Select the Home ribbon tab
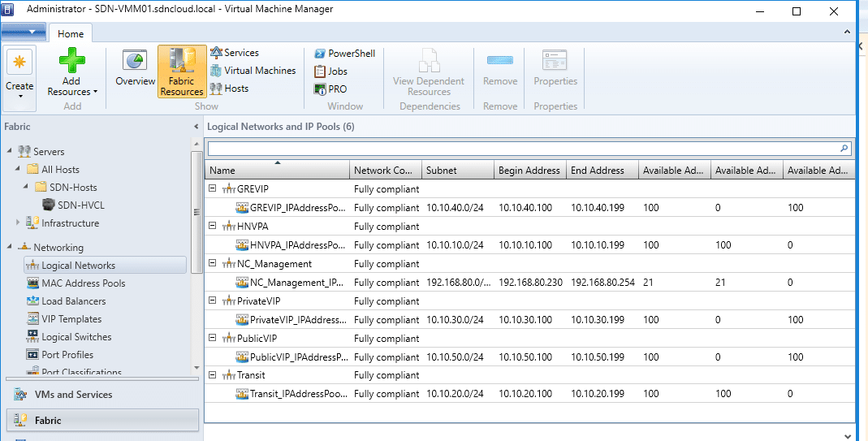Image resolution: width=868 pixels, height=441 pixels. point(71,34)
